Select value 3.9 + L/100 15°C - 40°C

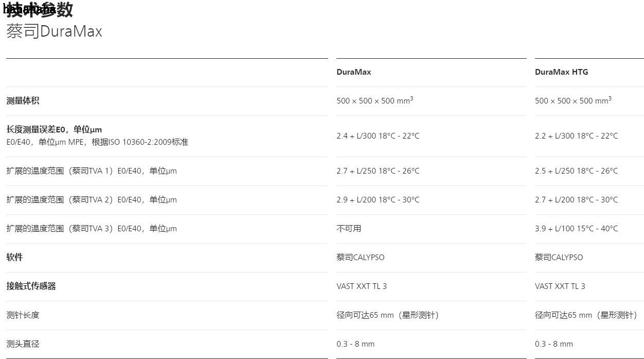(x=576, y=229)
